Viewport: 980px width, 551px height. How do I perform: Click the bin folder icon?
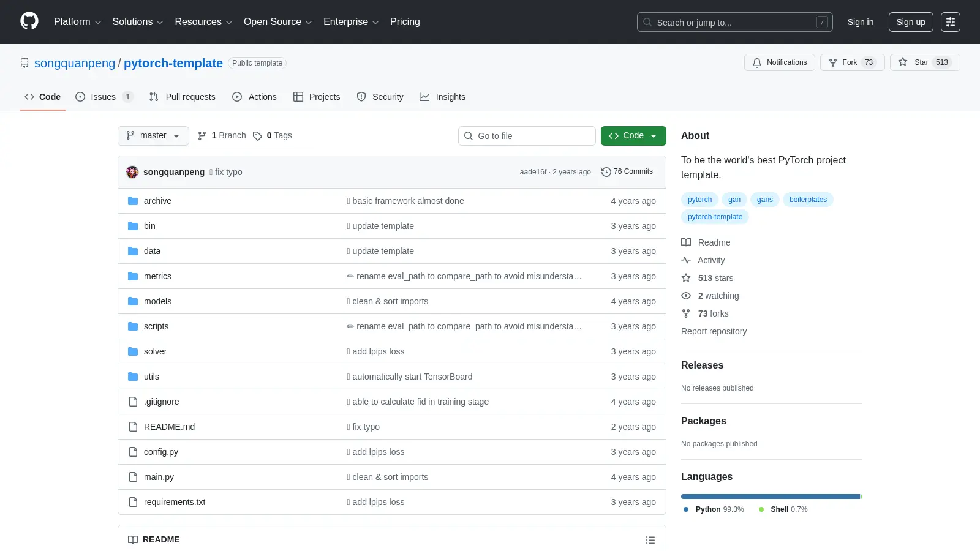[x=133, y=226]
